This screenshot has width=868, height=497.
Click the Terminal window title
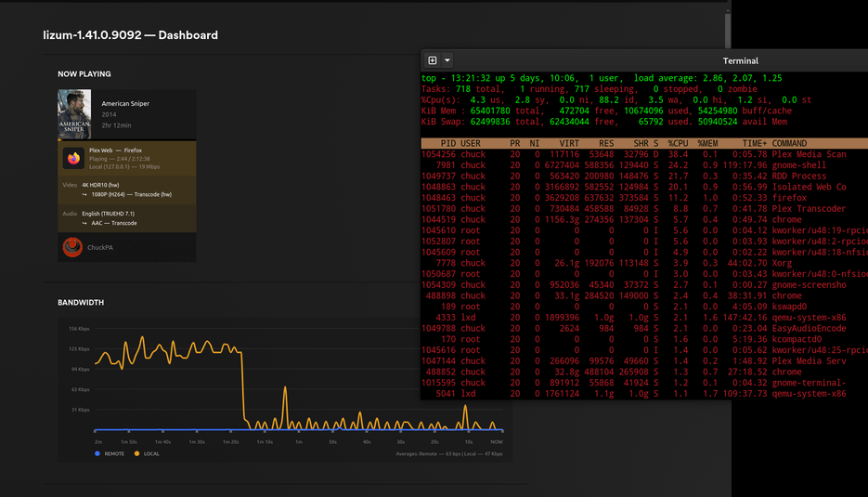[740, 61]
